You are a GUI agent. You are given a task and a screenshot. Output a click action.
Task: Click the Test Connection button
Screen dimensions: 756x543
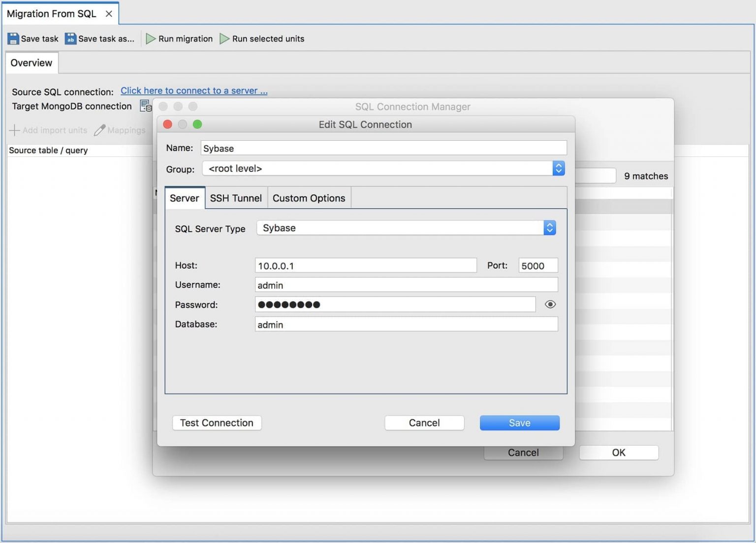(x=217, y=422)
